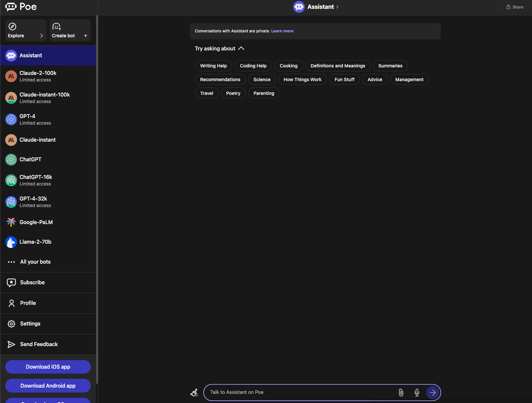This screenshot has width=532, height=403.
Task: Click the Share button
Action: pos(515,7)
